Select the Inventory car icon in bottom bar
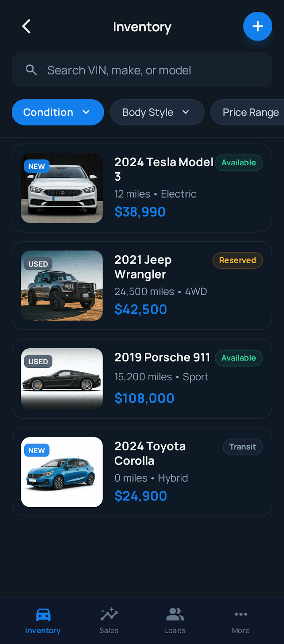The width and height of the screenshot is (284, 644). click(42, 615)
